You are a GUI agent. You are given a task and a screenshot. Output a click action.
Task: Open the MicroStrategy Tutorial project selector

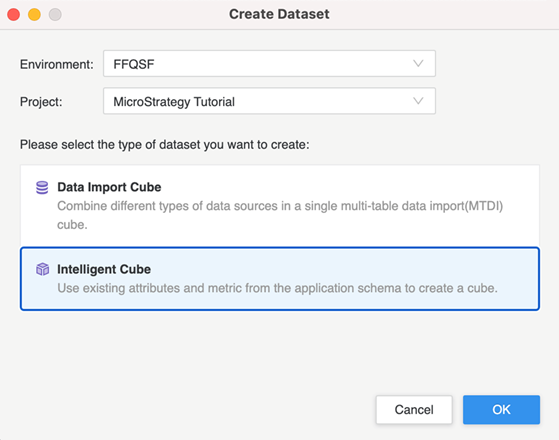pyautogui.click(x=269, y=101)
